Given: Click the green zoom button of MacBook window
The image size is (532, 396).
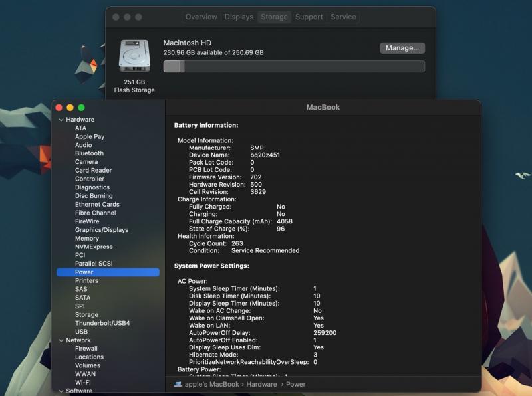Looking at the screenshot, I should point(81,108).
